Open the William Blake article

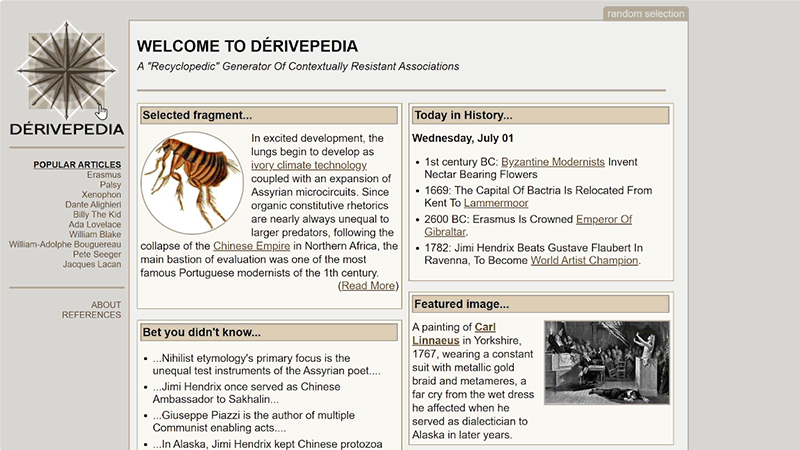coord(95,234)
